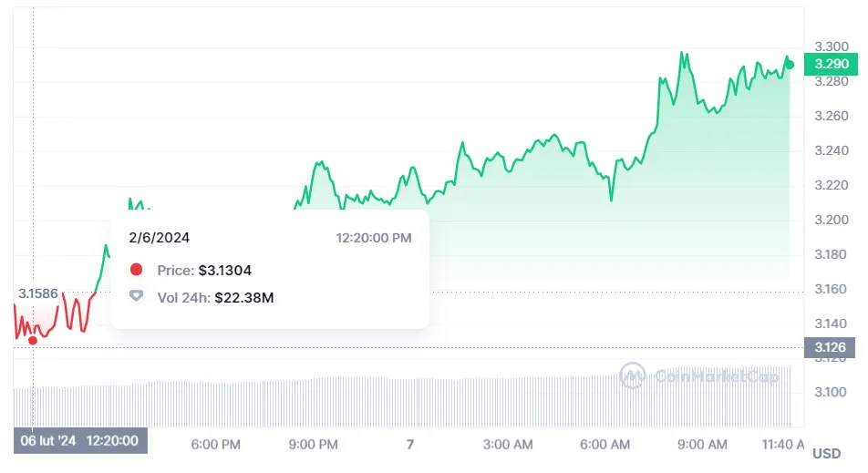Click the 6:00 AM time axis label

[x=605, y=444]
